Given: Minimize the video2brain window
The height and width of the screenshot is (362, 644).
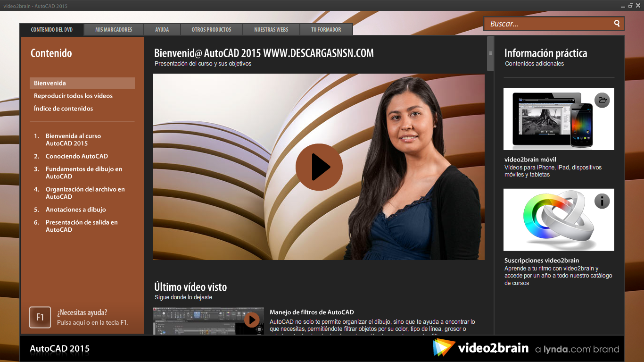Looking at the screenshot, I should (623, 5).
